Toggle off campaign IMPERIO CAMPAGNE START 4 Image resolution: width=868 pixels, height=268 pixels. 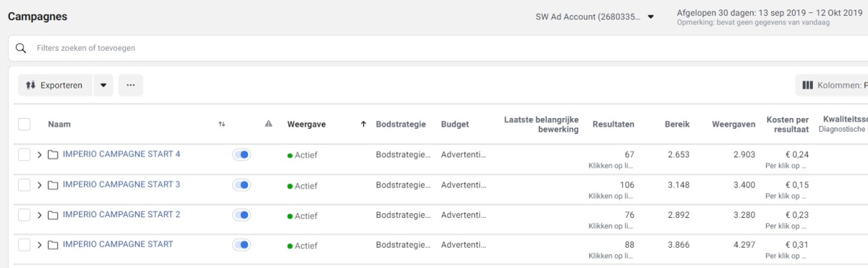[241, 154]
